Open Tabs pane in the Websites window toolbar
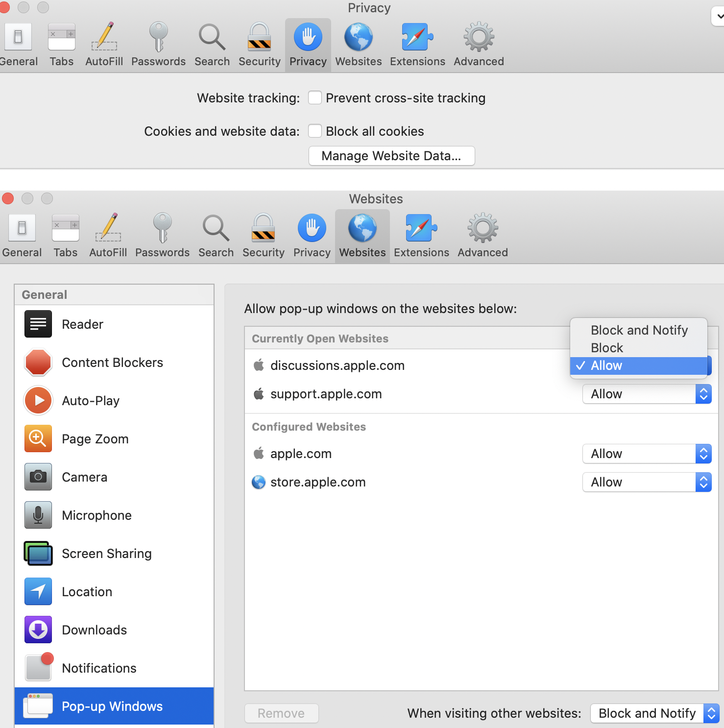The width and height of the screenshot is (724, 728). (66, 236)
